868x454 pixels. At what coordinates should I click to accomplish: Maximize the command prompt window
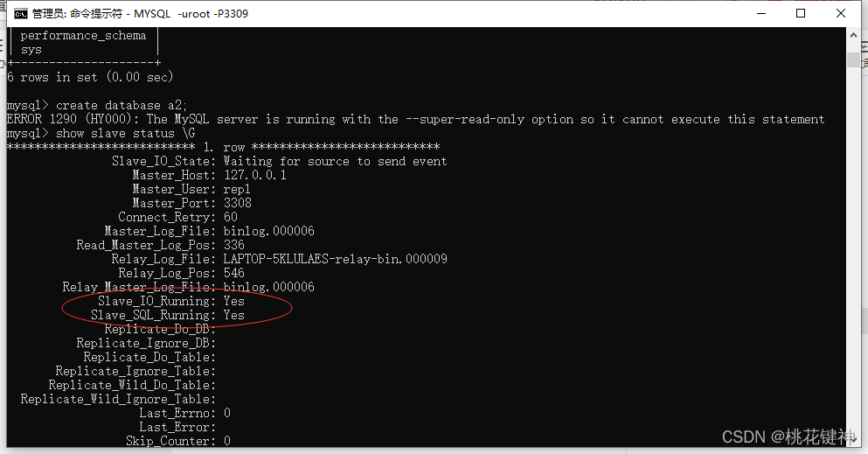click(800, 13)
